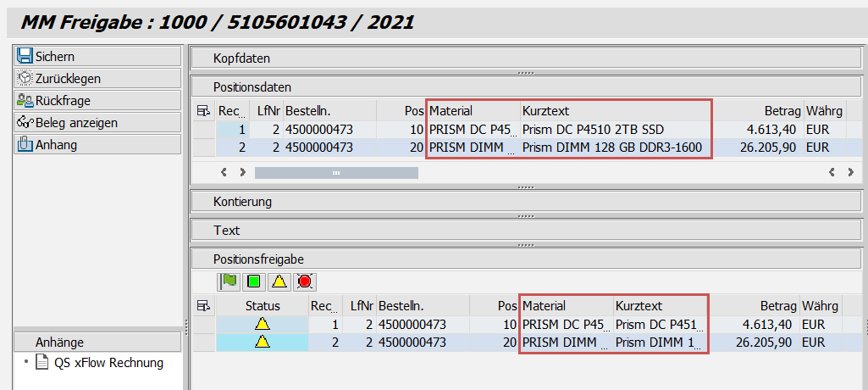The width and height of the screenshot is (868, 390).
Task: Click the document icon beside QS xFlow Rechnung
Action: tap(42, 363)
